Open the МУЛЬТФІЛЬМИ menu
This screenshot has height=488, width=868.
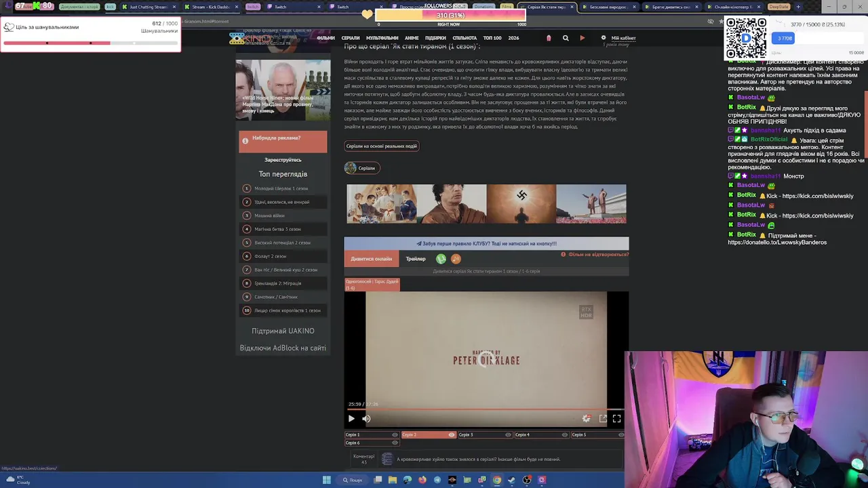point(382,38)
